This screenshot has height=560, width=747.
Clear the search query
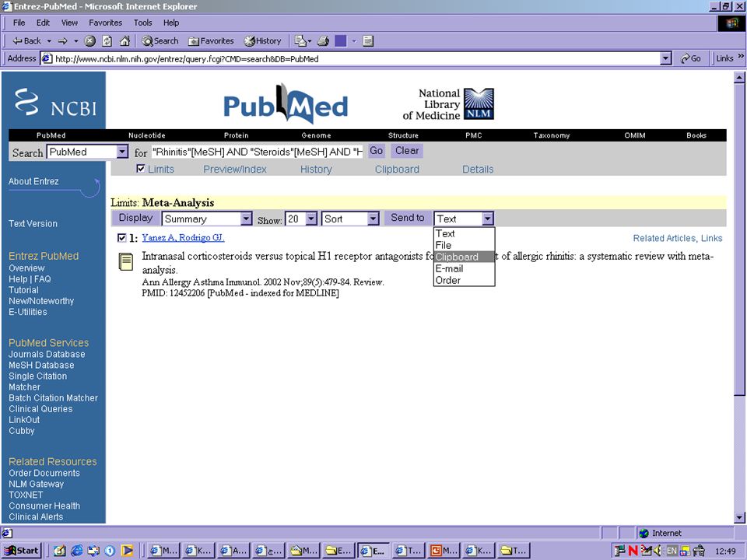[407, 151]
